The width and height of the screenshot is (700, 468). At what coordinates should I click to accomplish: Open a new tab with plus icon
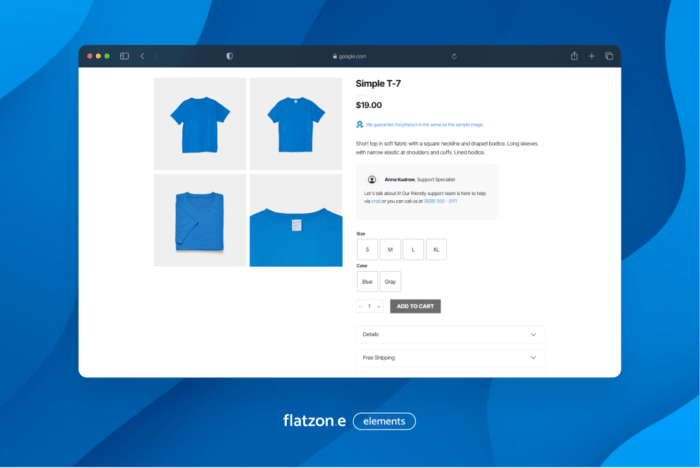pos(592,56)
